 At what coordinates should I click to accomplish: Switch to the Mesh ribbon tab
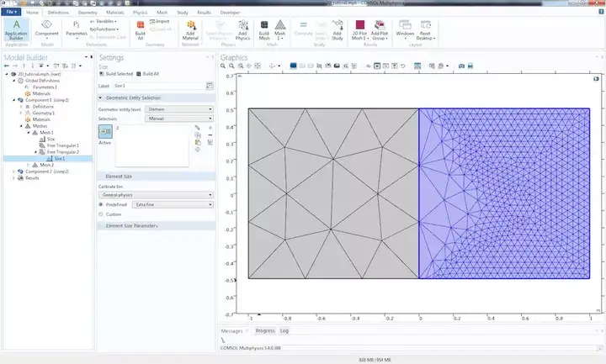162,13
